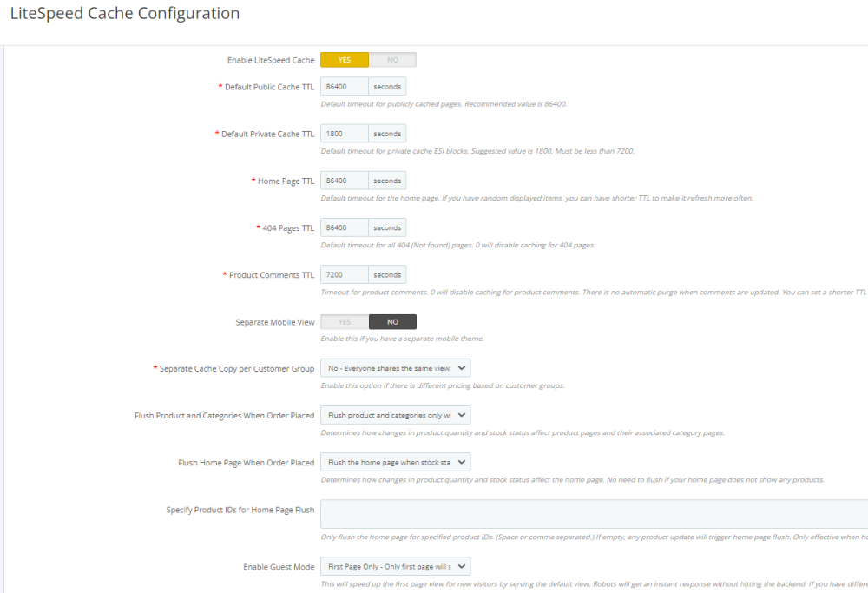The image size is (868, 593).
Task: Expand Flush Product and Categories dropdown
Action: coord(395,416)
